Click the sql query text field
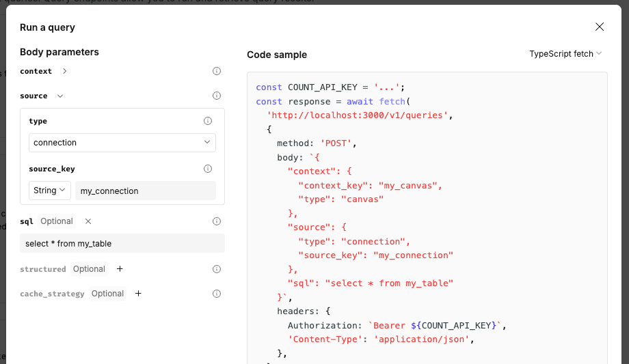 [122, 243]
